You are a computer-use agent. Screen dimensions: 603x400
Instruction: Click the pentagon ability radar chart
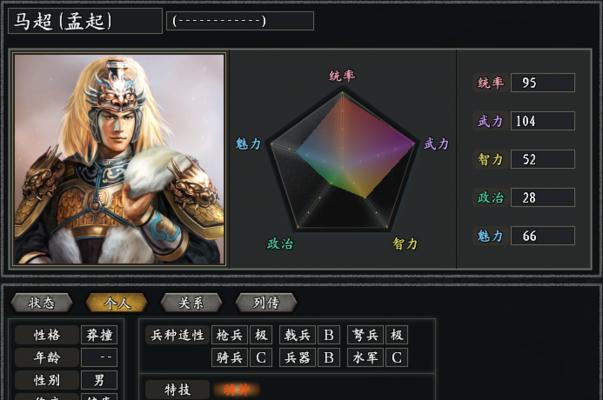[x=342, y=162]
